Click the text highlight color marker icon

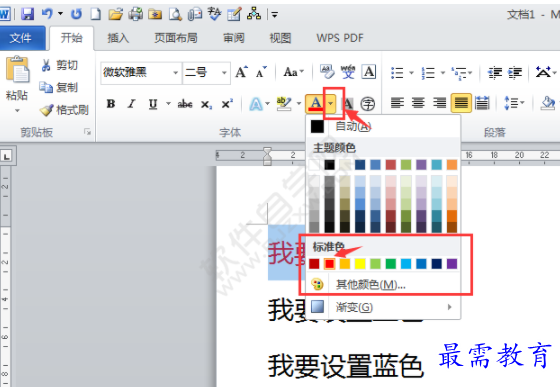[x=284, y=104]
